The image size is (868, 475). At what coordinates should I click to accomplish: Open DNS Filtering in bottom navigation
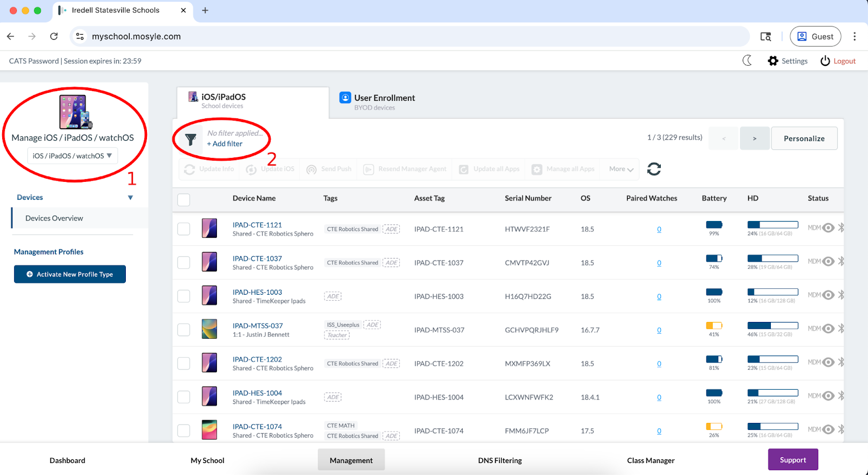(x=500, y=460)
